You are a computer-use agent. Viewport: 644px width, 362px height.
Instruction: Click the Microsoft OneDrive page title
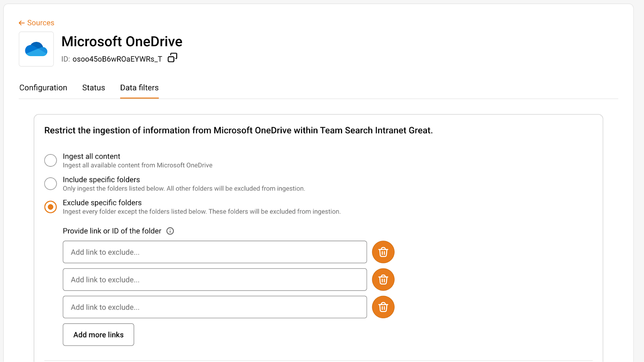point(122,41)
